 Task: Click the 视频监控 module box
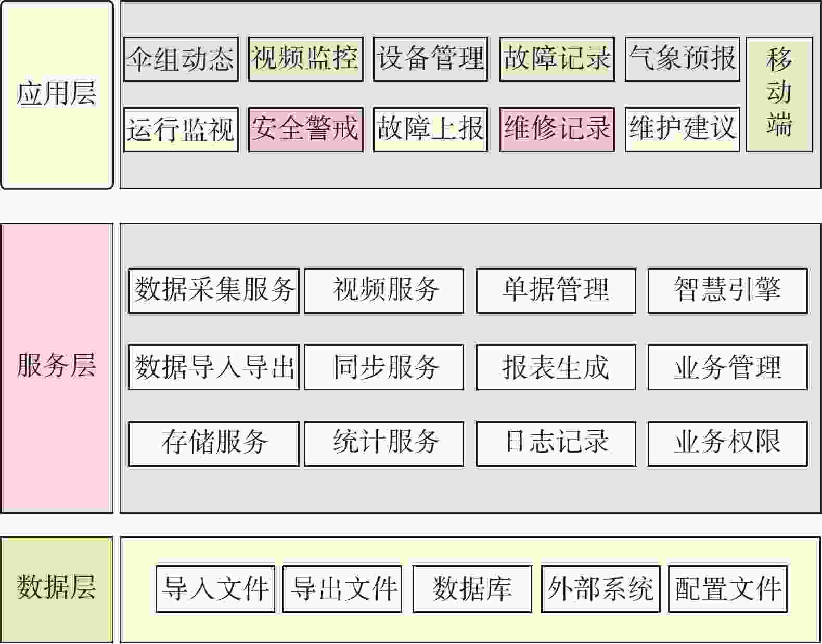306,59
